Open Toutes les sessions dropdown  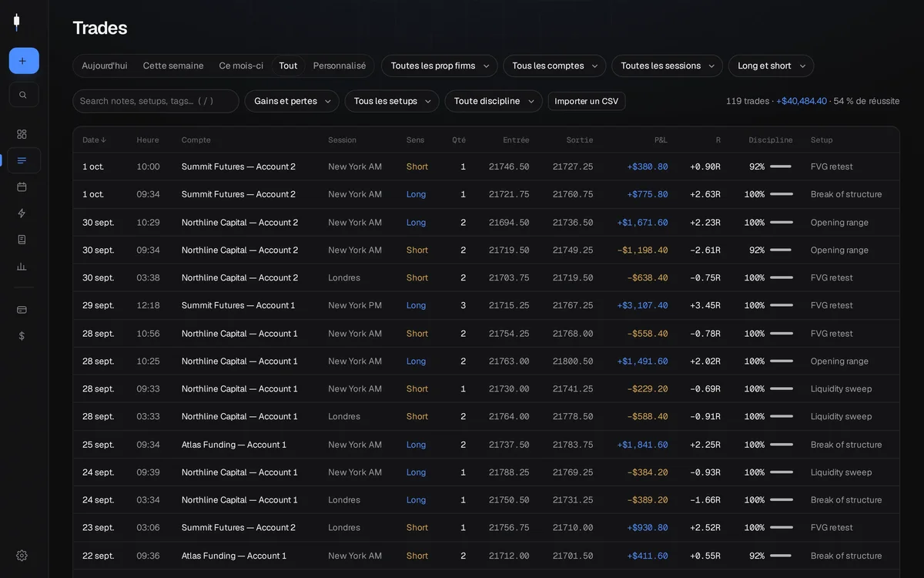click(667, 66)
